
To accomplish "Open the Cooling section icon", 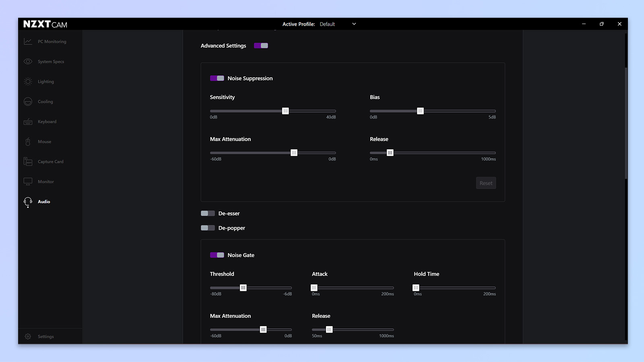I will (28, 102).
